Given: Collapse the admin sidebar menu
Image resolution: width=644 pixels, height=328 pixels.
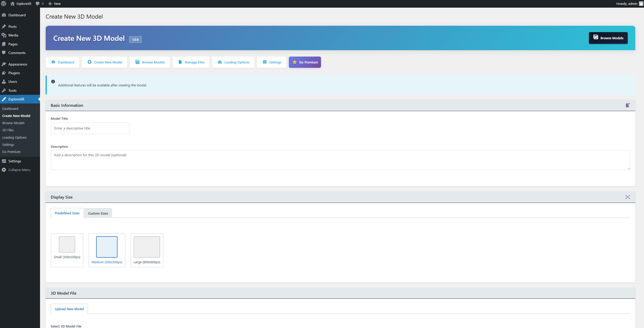Looking at the screenshot, I should [19, 170].
